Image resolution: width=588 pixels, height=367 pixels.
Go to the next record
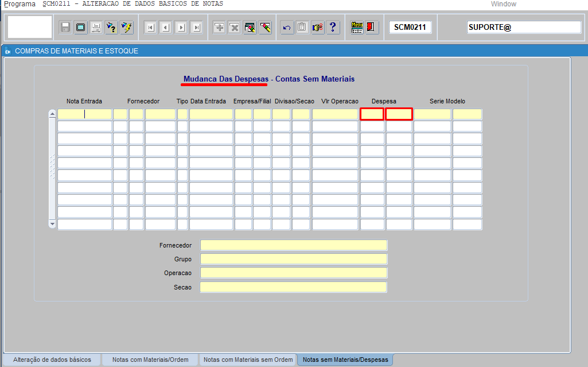click(181, 28)
